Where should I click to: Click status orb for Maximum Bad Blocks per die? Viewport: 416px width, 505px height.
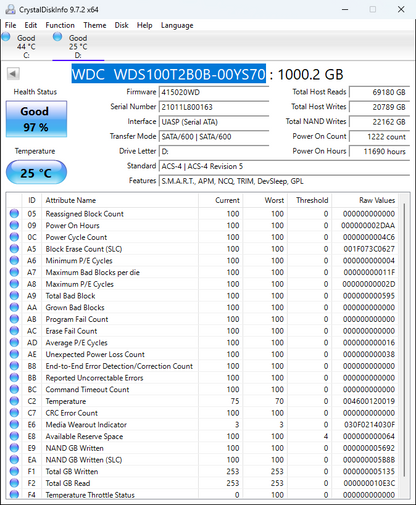(x=14, y=272)
